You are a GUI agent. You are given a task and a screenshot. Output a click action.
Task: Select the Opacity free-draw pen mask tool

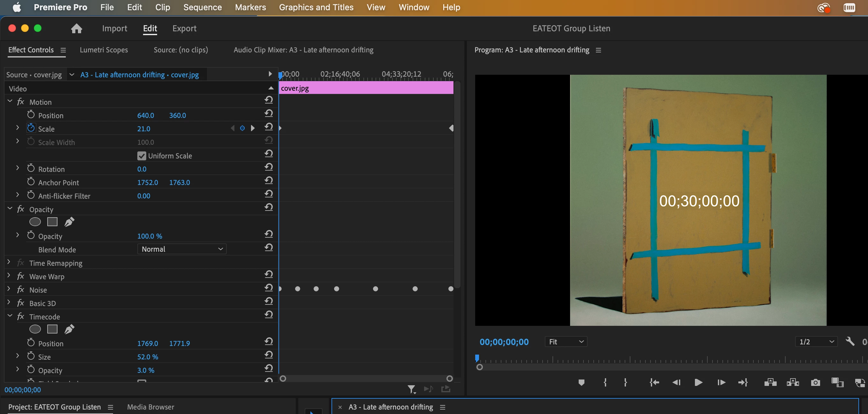point(69,222)
